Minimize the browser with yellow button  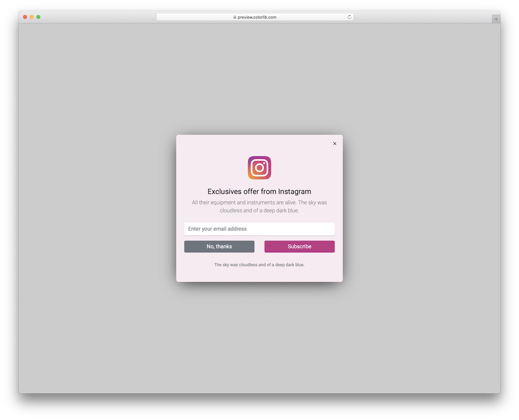pos(32,17)
